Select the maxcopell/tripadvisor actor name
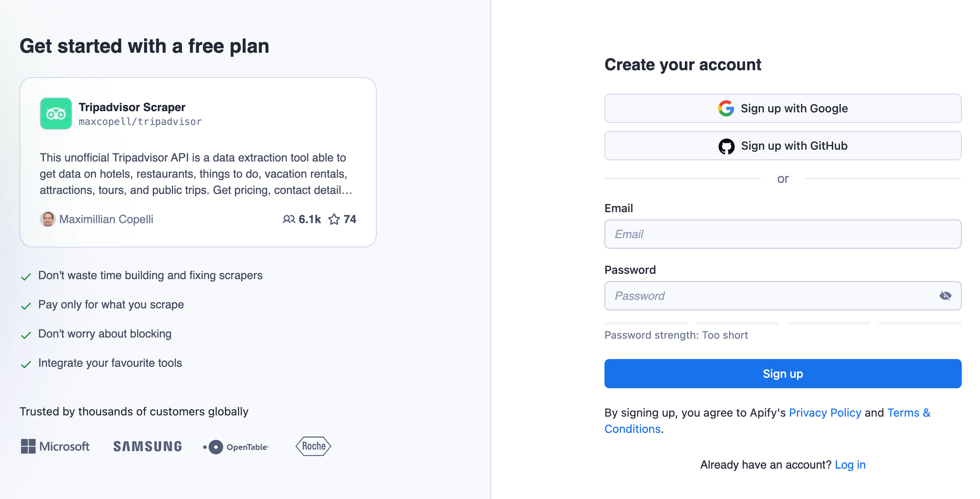Viewport: 980px width, 499px height. (140, 121)
